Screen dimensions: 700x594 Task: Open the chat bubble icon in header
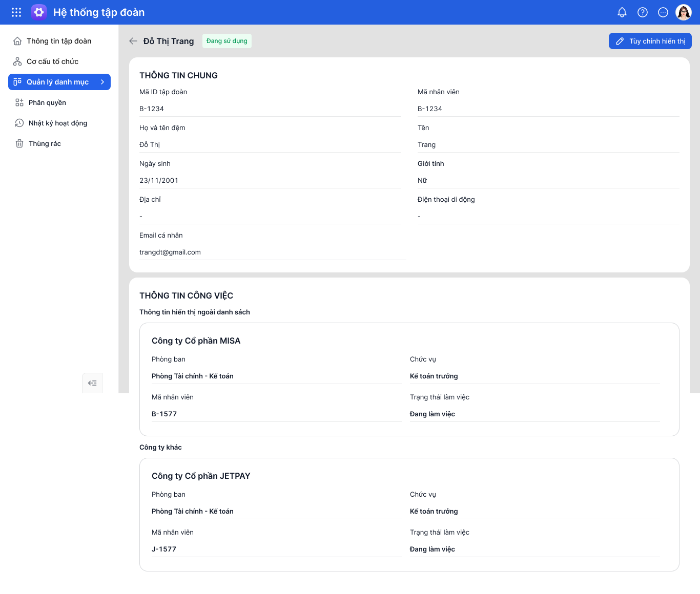(x=663, y=12)
